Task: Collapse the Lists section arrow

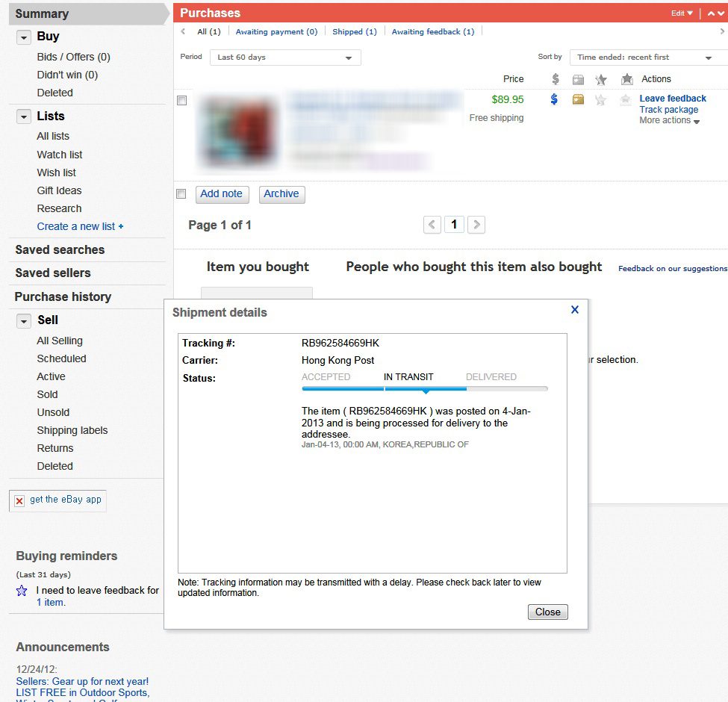Action: pos(24,116)
